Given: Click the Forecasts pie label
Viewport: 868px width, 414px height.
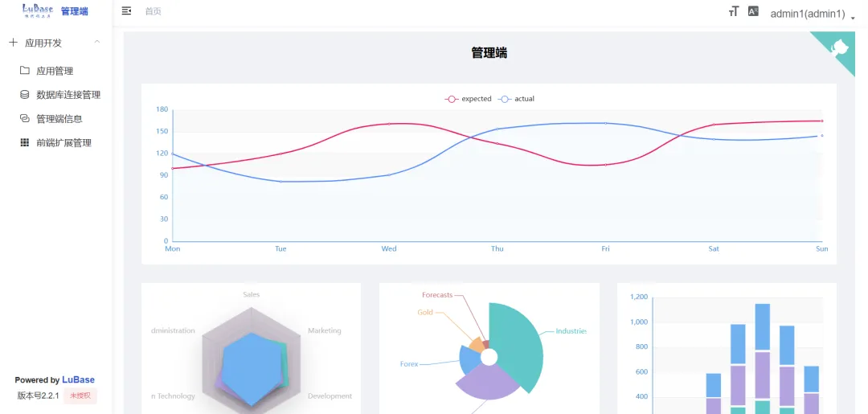Looking at the screenshot, I should tap(437, 295).
